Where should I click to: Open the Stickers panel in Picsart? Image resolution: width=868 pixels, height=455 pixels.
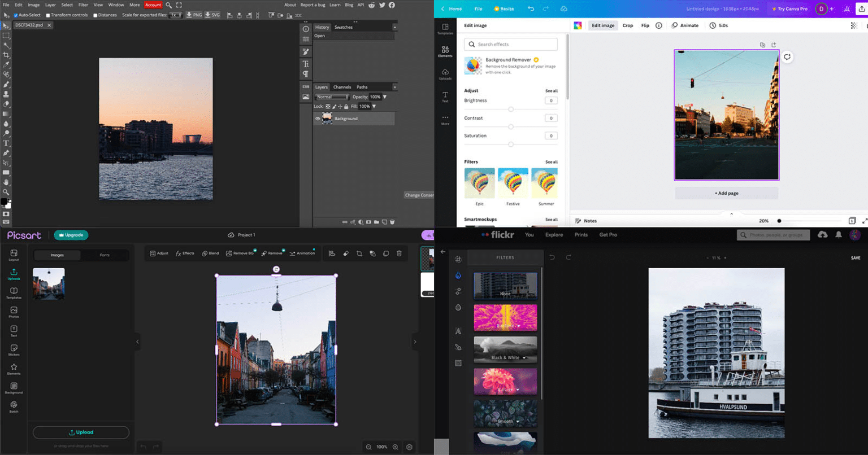(14, 352)
